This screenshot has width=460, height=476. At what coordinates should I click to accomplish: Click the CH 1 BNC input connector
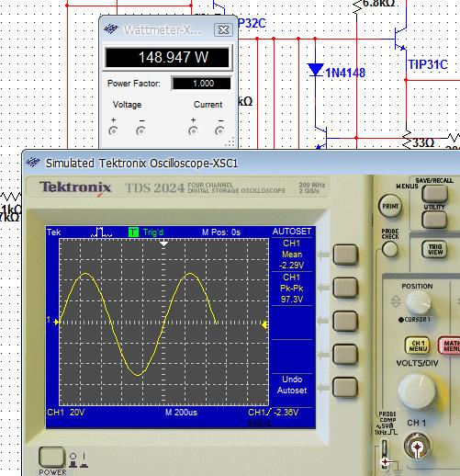pos(417,447)
